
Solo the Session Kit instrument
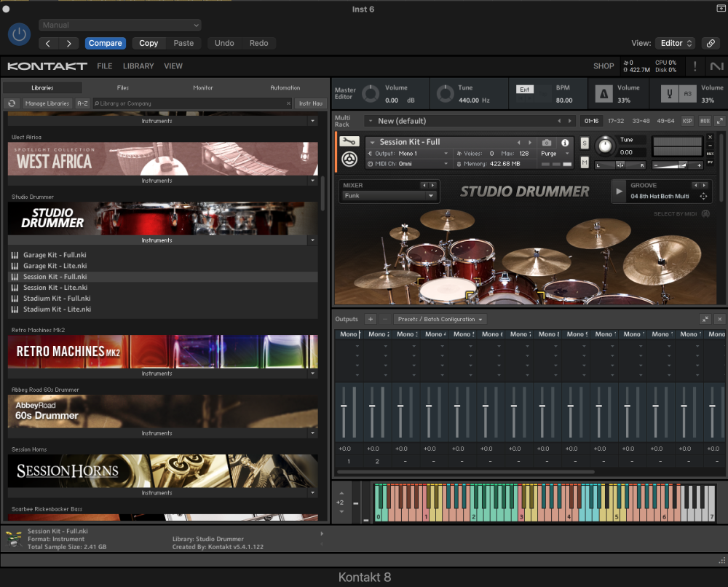tap(585, 143)
